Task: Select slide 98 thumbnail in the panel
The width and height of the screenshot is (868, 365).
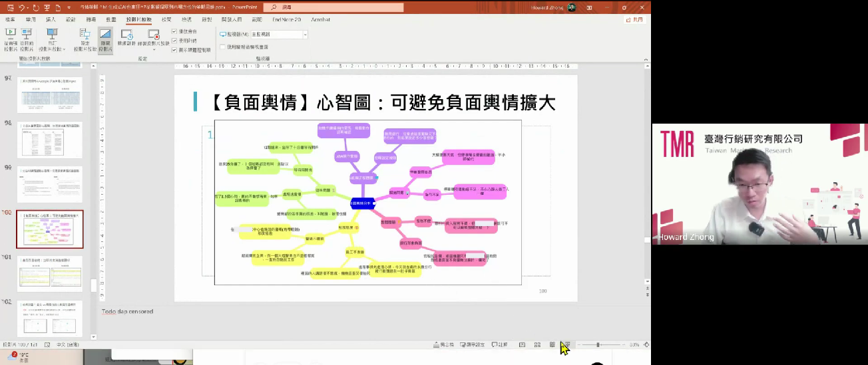Action: (x=50, y=141)
